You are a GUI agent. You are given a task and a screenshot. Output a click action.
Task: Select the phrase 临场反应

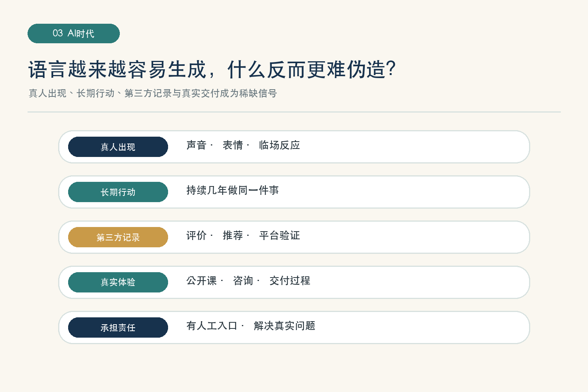tap(279, 145)
